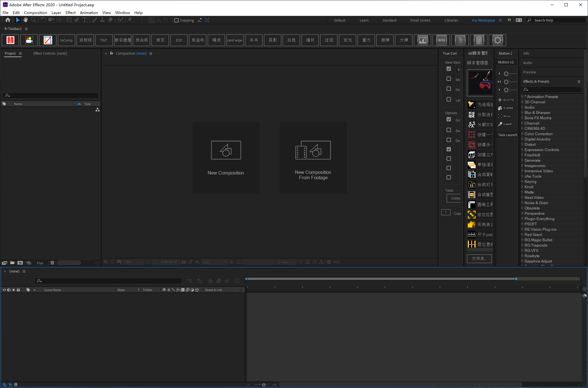Select the Zoom tool
Image resolution: width=588 pixels, height=388 pixels.
[33, 20]
